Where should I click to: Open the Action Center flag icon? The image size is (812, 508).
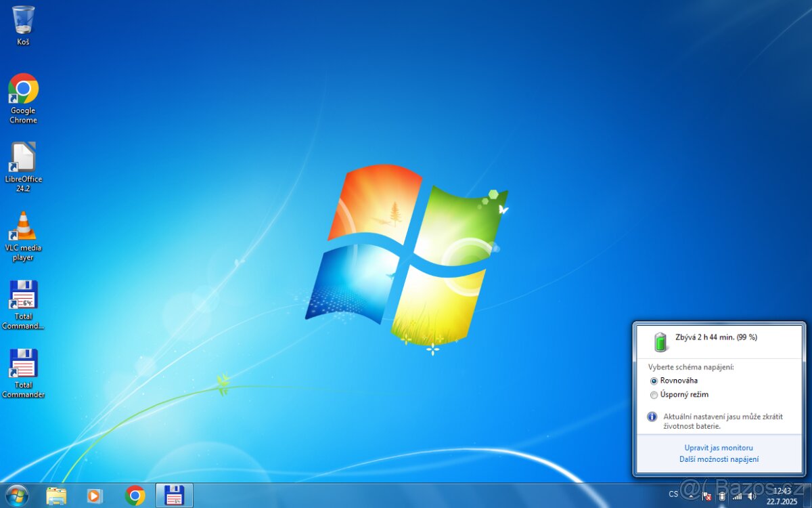coord(708,496)
